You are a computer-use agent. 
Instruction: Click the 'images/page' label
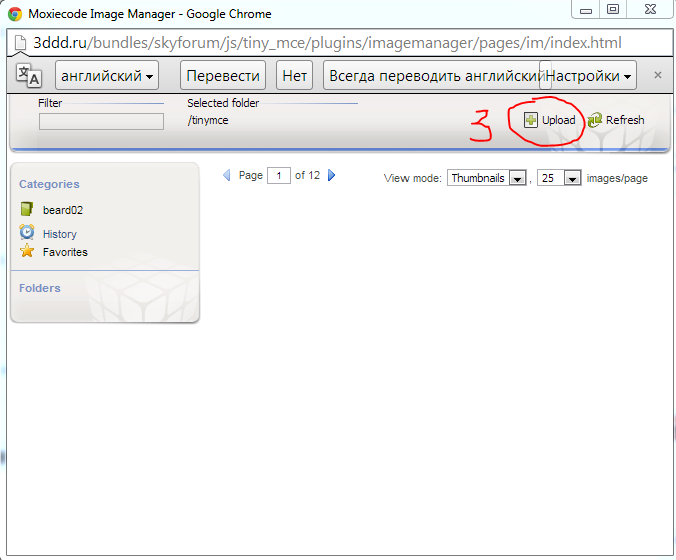(617, 178)
